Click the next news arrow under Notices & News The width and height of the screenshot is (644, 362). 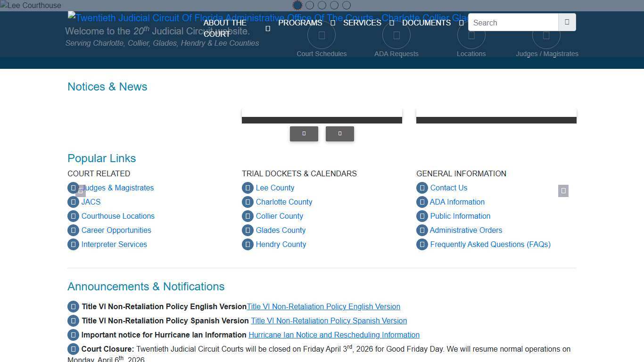tap(339, 134)
